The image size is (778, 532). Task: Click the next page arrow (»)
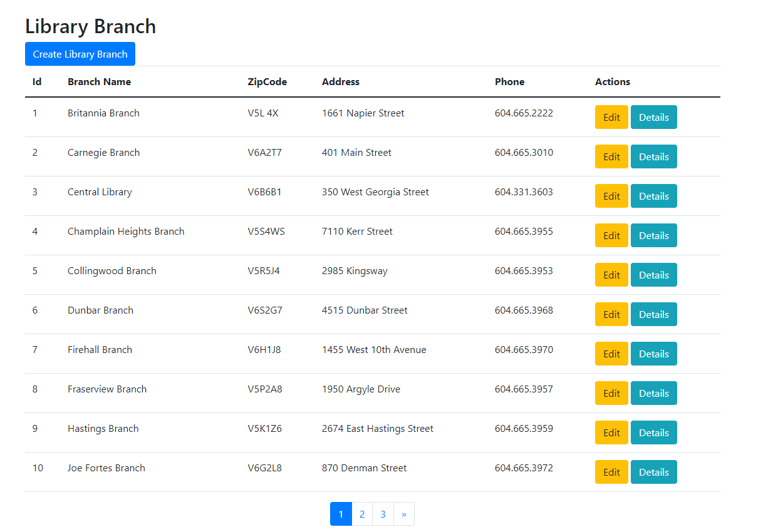pos(404,514)
